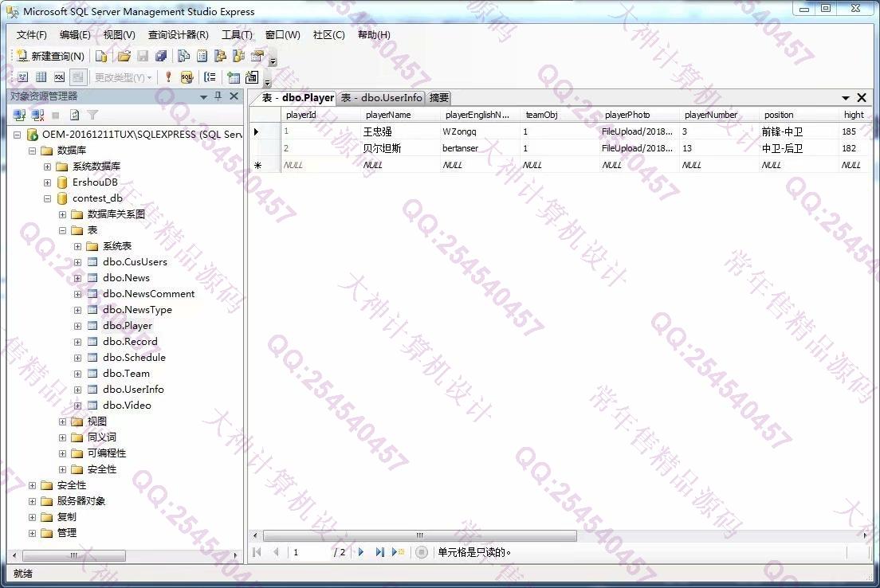Click the Filter funnel icon in Object Explorer
880x588 pixels.
point(92,115)
